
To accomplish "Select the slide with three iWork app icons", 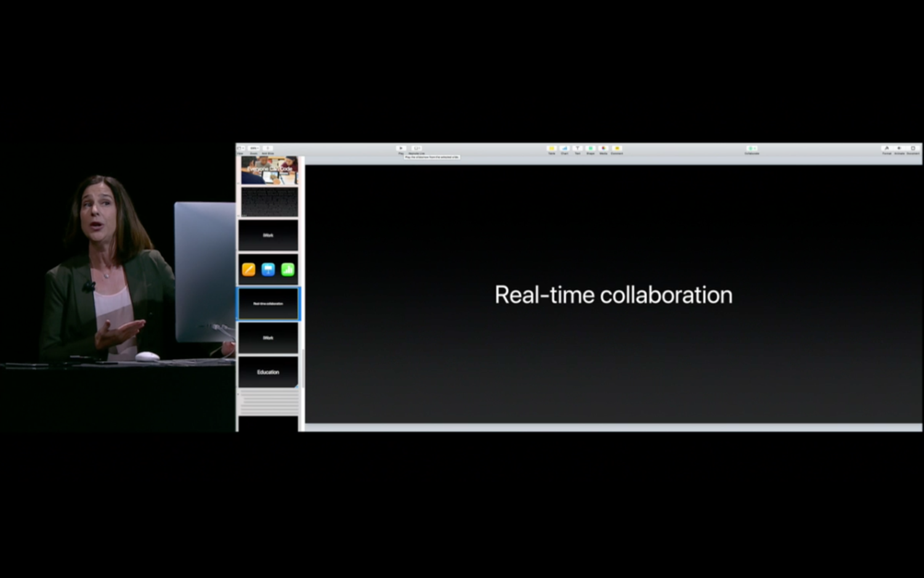I will coord(268,269).
